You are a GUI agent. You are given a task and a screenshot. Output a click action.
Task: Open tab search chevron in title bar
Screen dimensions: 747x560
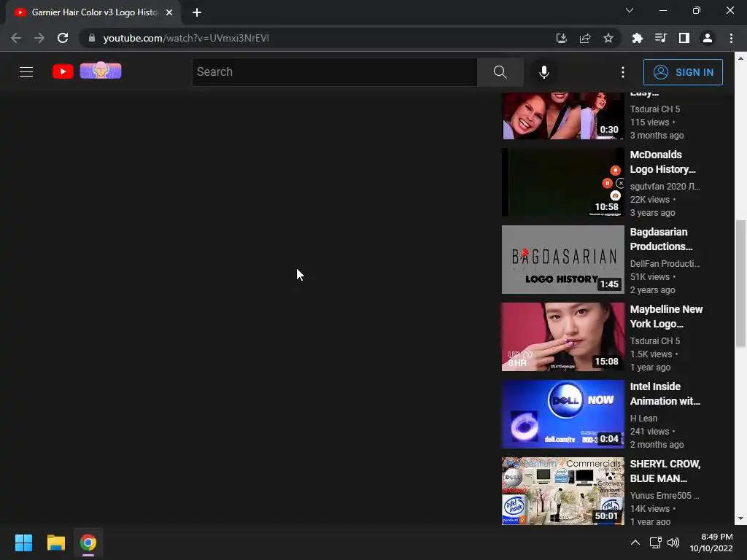pyautogui.click(x=630, y=10)
